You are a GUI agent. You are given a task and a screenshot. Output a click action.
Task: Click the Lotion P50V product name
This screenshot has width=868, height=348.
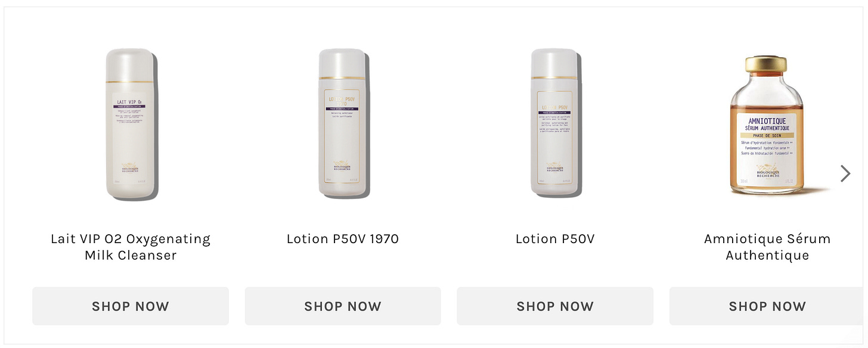pos(555,239)
